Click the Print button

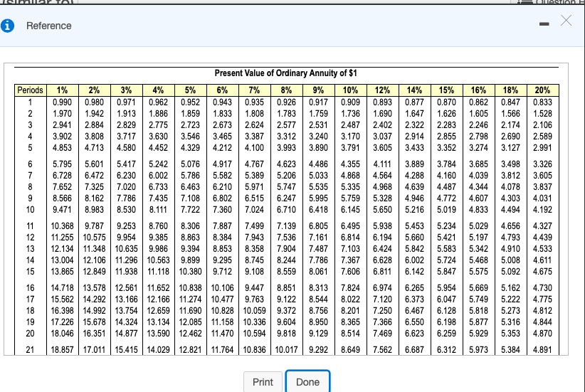click(263, 382)
